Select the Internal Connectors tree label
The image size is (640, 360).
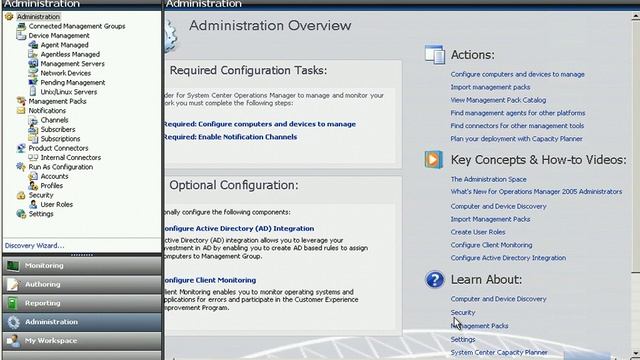tap(71, 158)
